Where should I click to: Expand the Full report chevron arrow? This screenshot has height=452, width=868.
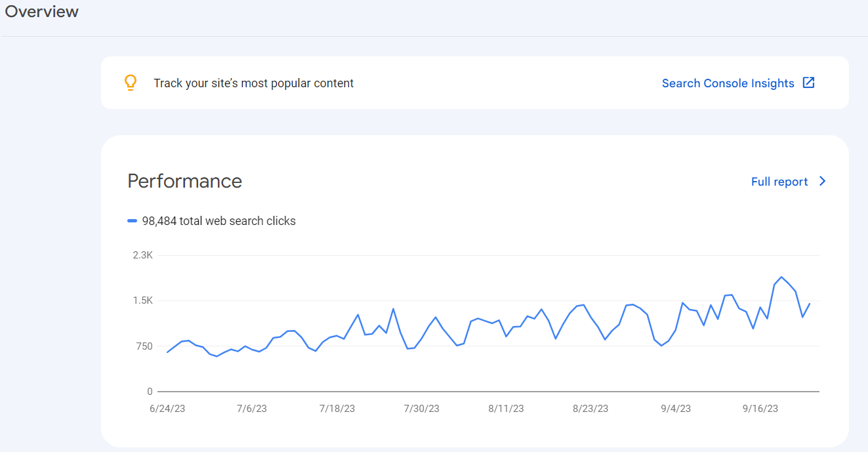click(821, 181)
